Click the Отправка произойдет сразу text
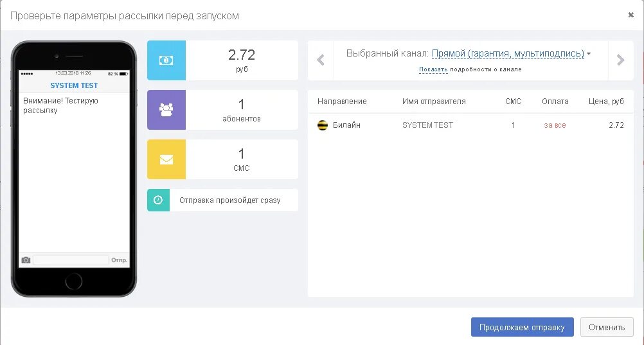Viewport: 644px width, 345px height. tap(230, 200)
